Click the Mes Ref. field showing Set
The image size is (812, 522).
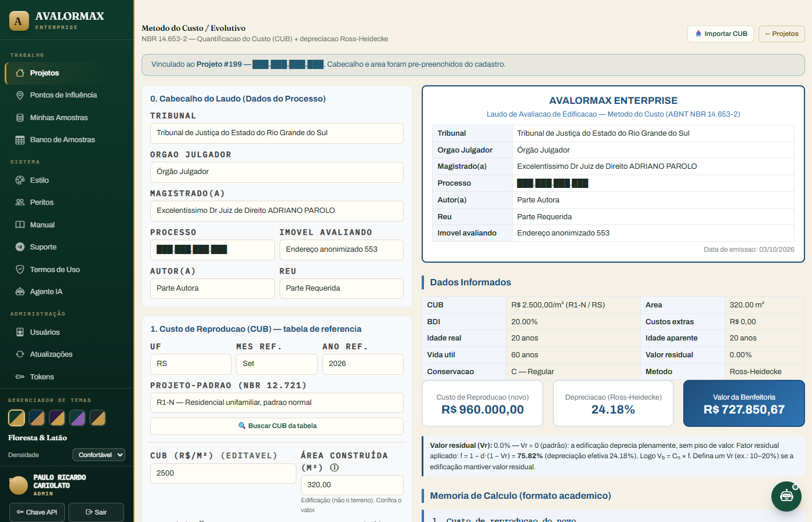pos(277,364)
